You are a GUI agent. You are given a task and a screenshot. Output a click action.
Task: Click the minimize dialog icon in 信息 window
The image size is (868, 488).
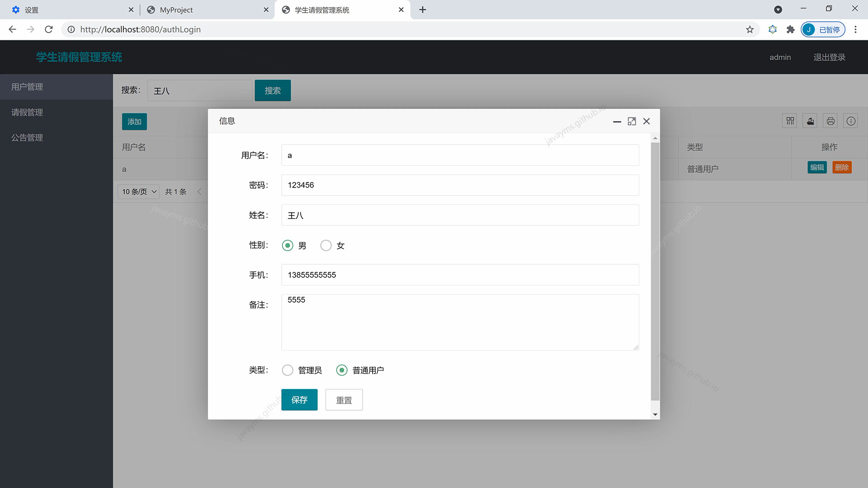pyautogui.click(x=617, y=122)
